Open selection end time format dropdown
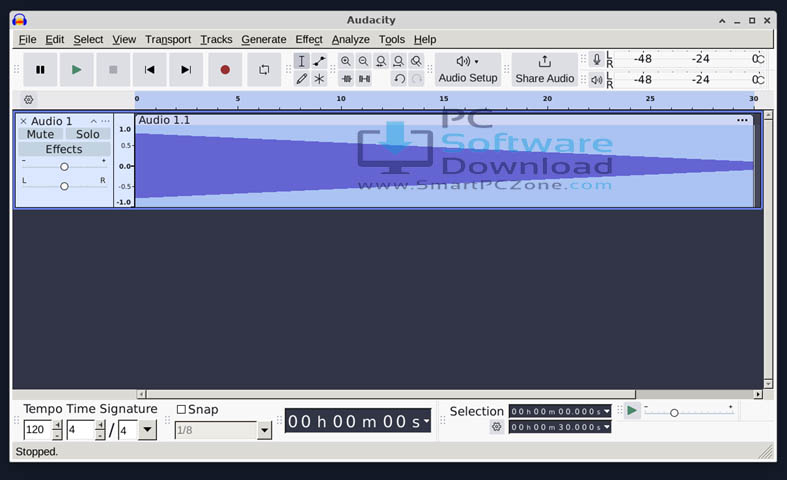This screenshot has height=480, width=787. (607, 427)
